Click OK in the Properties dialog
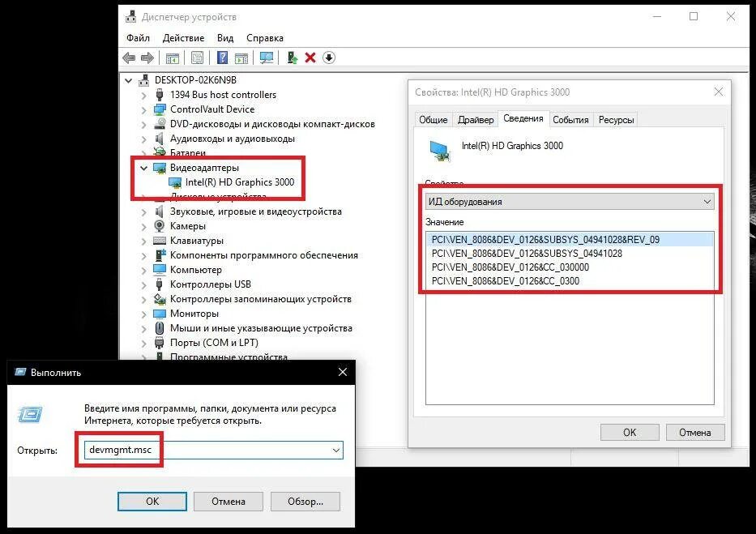 (x=630, y=433)
